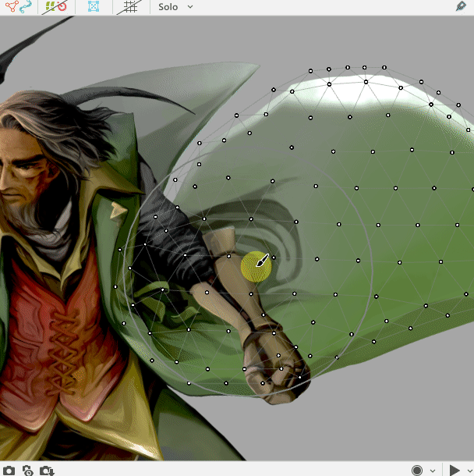The height and width of the screenshot is (476, 474).
Task: Click the round record button
Action: [x=417, y=471]
